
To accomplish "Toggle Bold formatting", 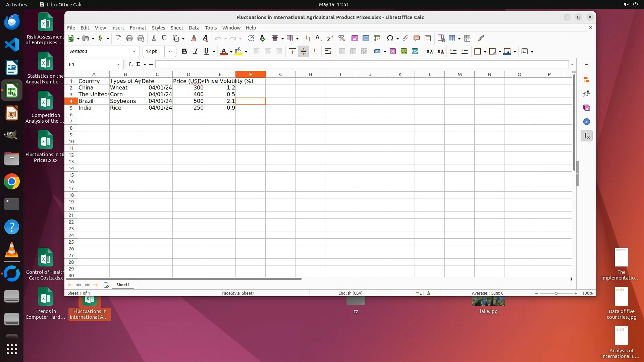I will pyautogui.click(x=184, y=51).
